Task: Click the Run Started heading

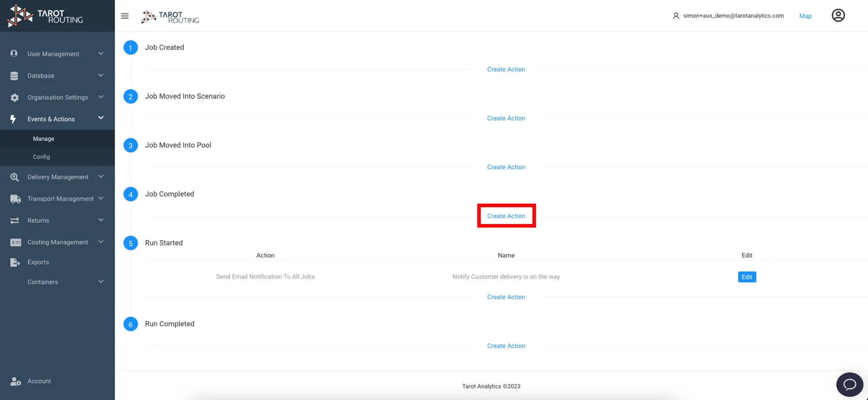Action: tap(164, 243)
